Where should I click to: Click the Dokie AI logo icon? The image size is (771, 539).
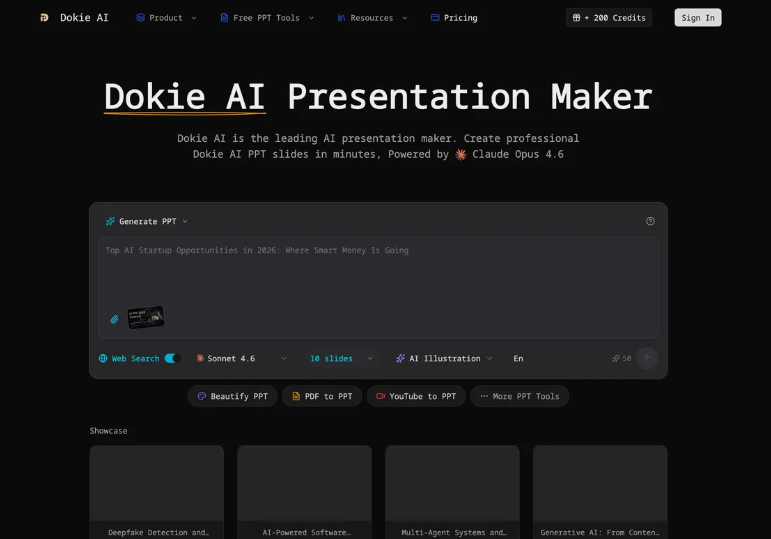click(x=44, y=18)
